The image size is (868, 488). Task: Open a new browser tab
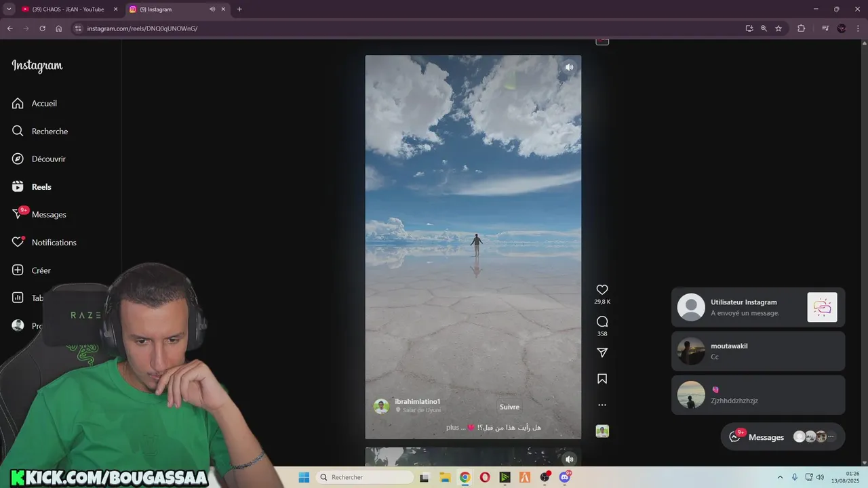click(x=239, y=9)
